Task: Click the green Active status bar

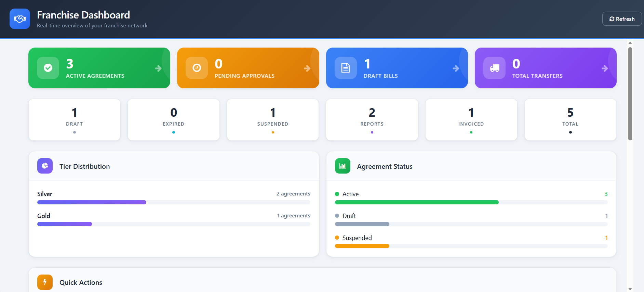Action: coord(417,202)
